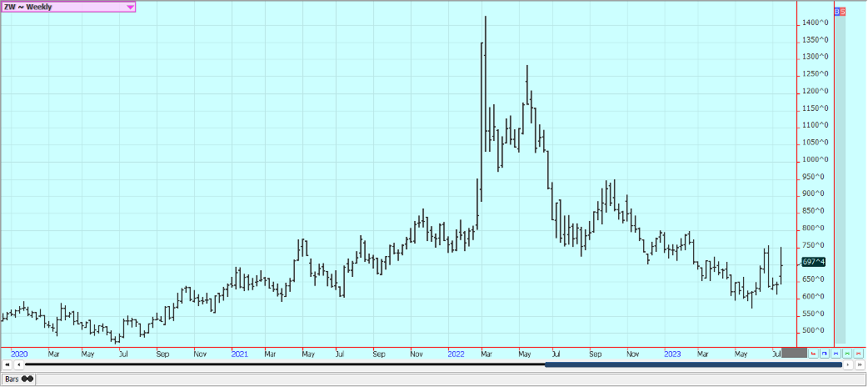
Task: Click the 1050^0 price scale label
Action: (x=816, y=143)
